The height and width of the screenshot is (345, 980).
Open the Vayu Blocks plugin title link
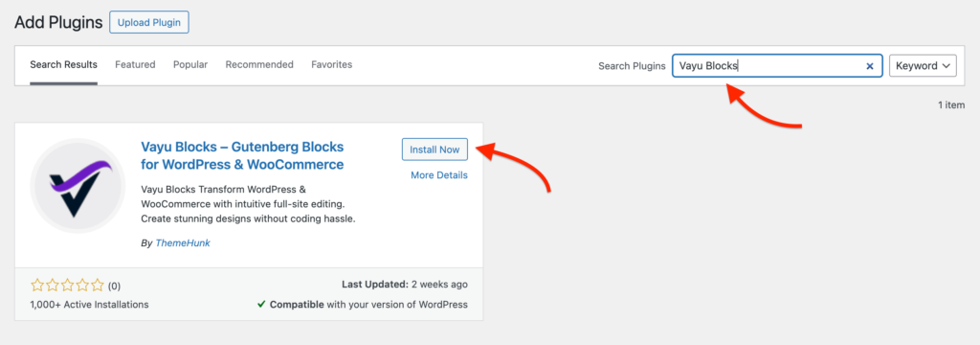pos(242,156)
